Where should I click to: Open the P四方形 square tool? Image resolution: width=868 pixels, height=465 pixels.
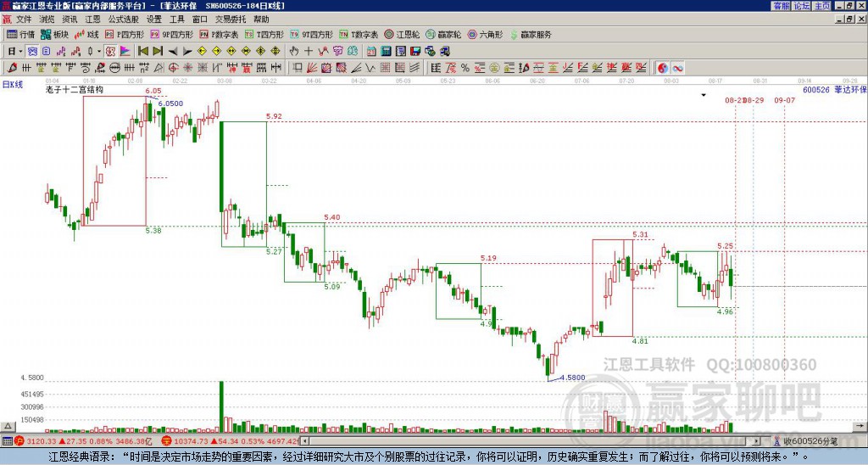125,34
